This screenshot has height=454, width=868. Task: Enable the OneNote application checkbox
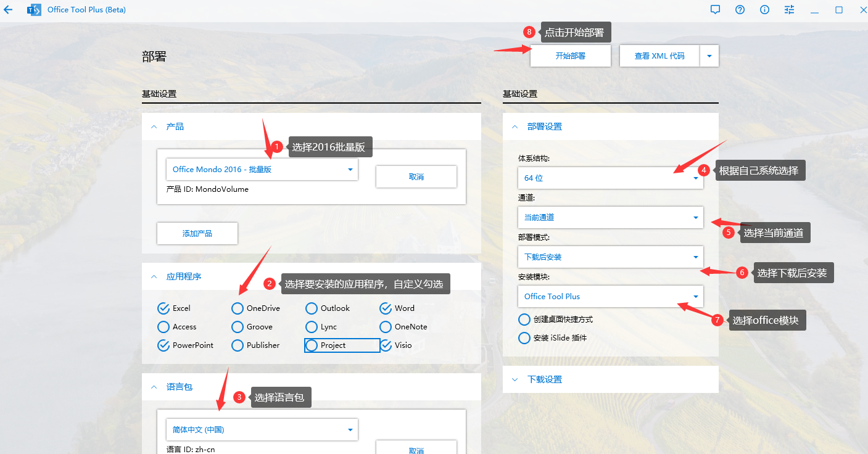(x=386, y=327)
